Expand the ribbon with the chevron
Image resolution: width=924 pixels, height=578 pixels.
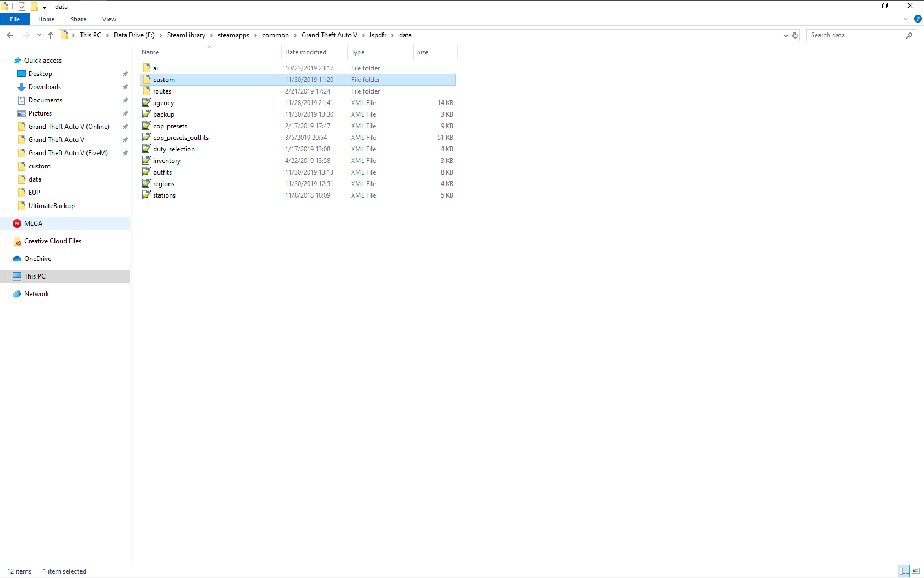[905, 19]
